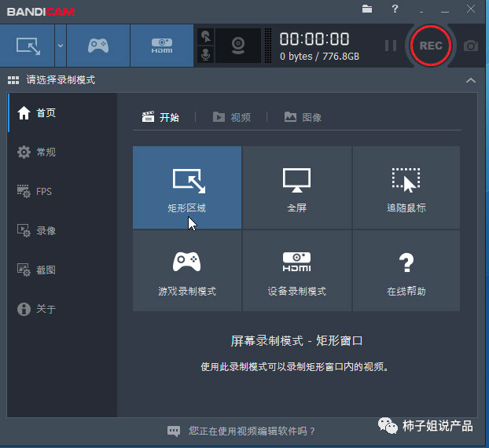Click the chat bubble icon at bottom

[174, 431]
